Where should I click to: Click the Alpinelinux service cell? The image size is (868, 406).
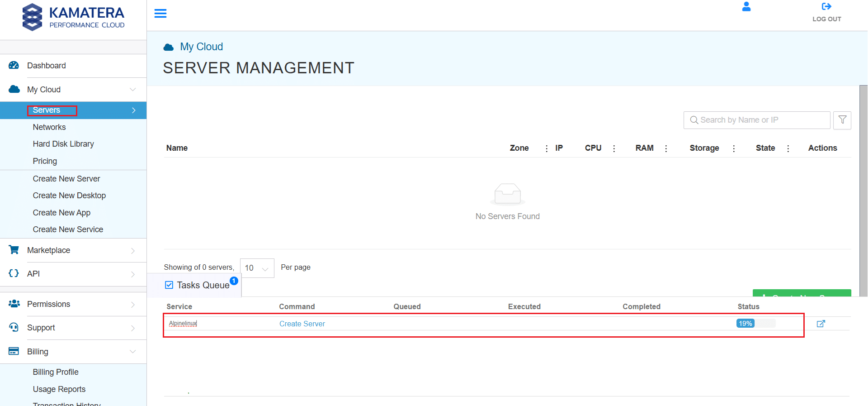click(183, 323)
